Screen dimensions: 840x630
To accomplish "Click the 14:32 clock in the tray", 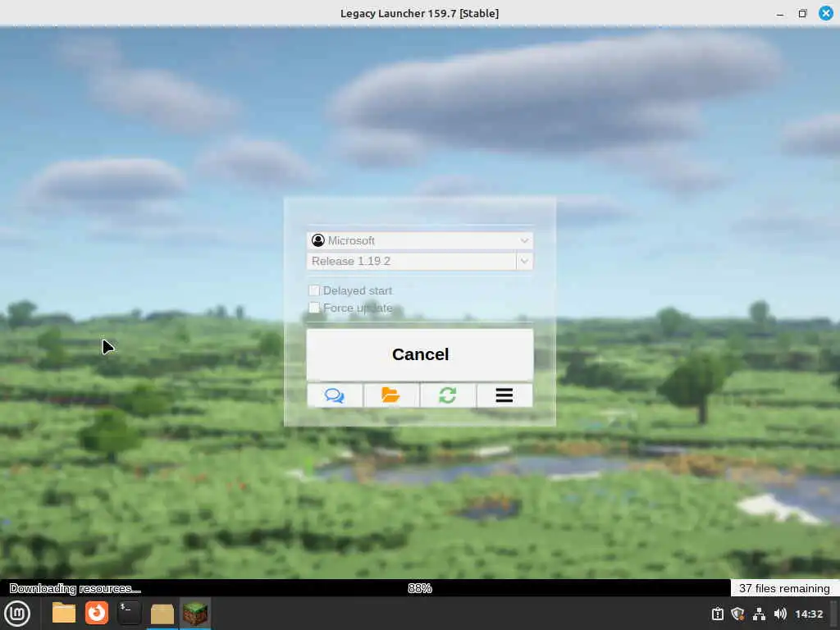I will [x=808, y=614].
